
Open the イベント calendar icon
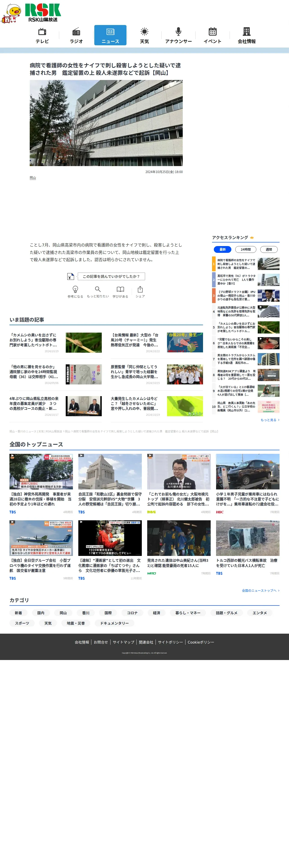tap(213, 32)
